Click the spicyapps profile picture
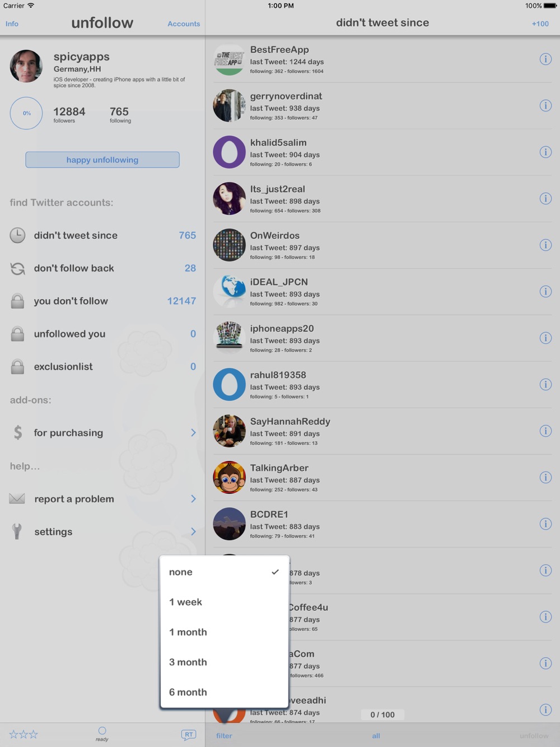The width and height of the screenshot is (560, 747). [x=26, y=66]
